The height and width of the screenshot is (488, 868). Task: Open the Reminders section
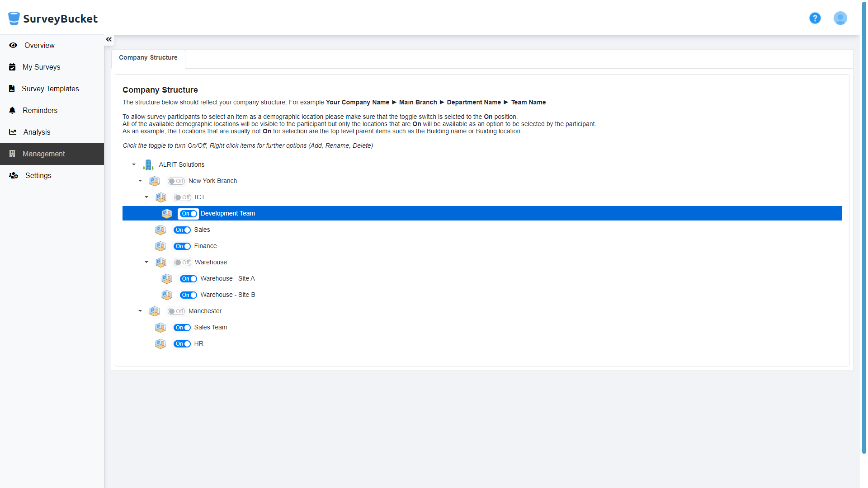tap(52, 110)
